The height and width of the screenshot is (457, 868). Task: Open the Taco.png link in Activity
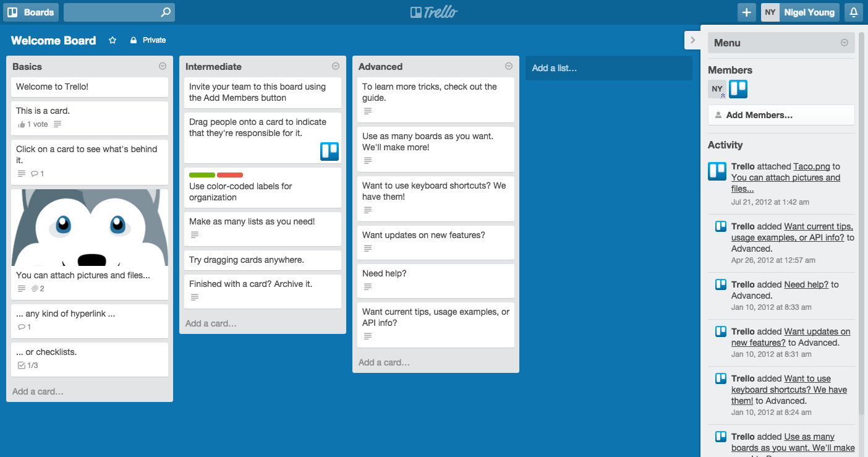click(812, 166)
